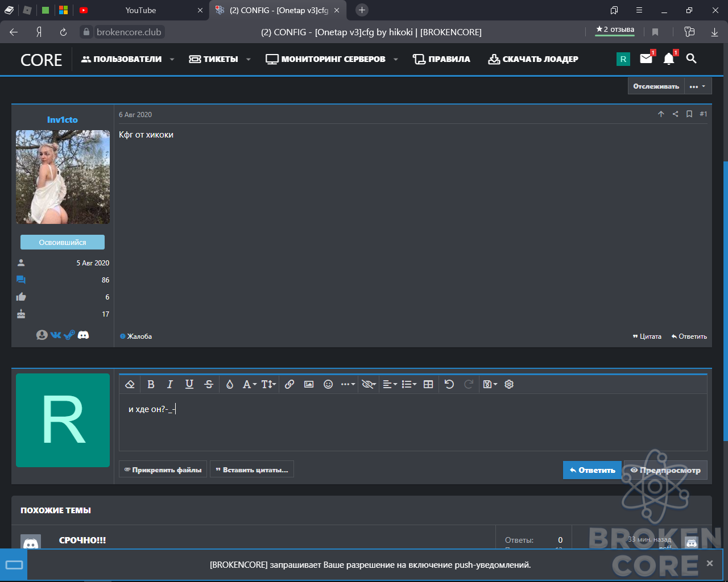728x582 pixels.
Task: Click the site search magnifier icon
Action: pyautogui.click(x=691, y=59)
